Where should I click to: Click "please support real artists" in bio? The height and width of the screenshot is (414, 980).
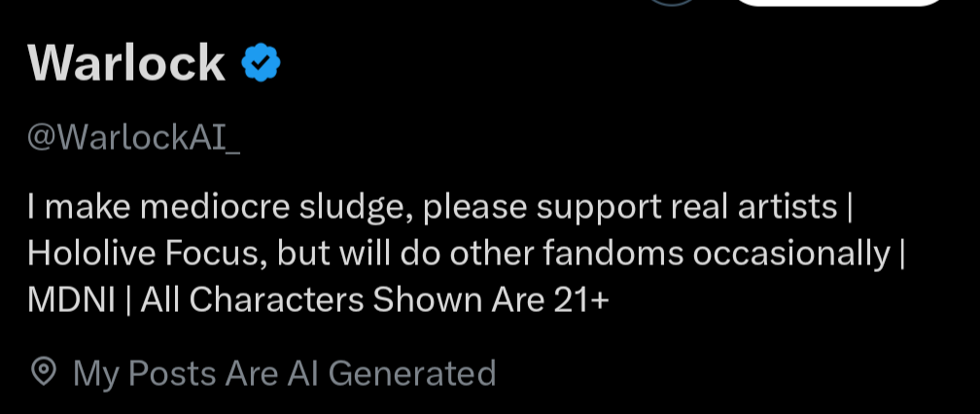pos(630,209)
